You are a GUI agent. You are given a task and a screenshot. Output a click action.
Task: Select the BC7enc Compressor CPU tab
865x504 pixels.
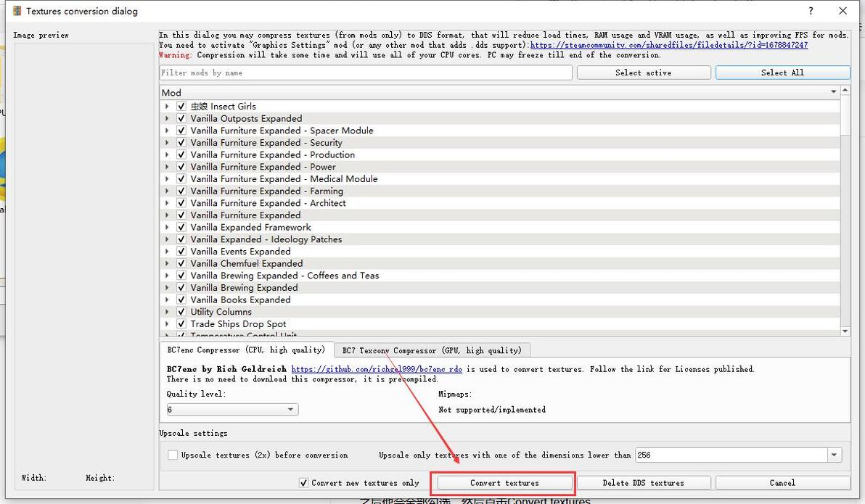(246, 350)
